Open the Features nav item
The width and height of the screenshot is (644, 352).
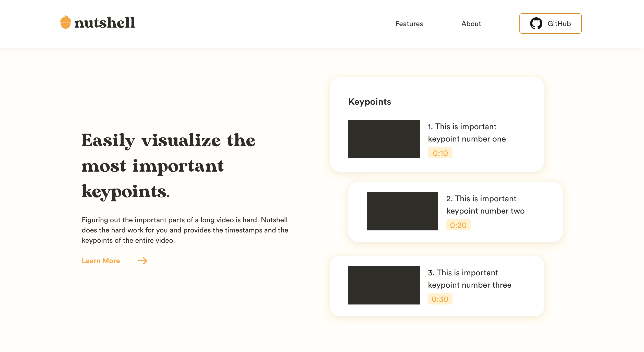coord(409,24)
